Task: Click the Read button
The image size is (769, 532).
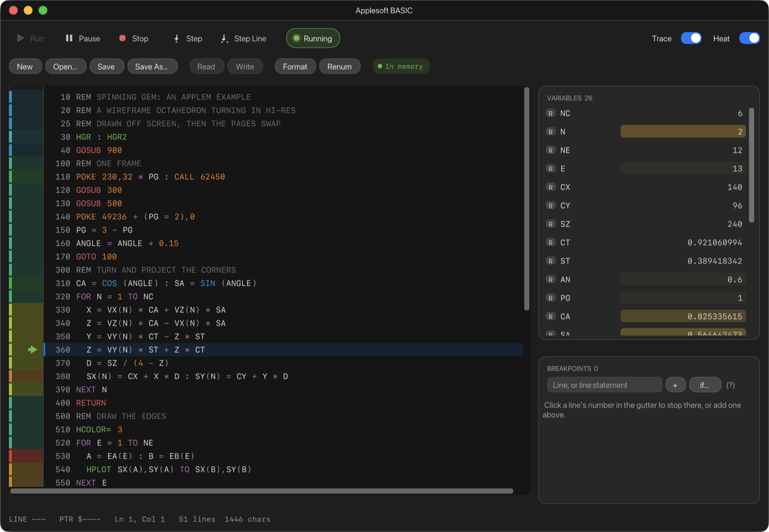Action: [206, 66]
